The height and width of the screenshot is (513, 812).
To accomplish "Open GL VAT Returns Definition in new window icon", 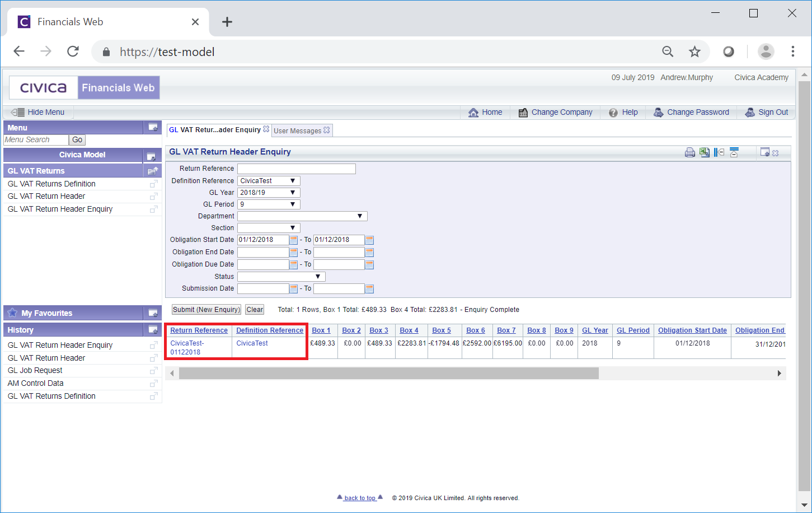I will point(153,184).
